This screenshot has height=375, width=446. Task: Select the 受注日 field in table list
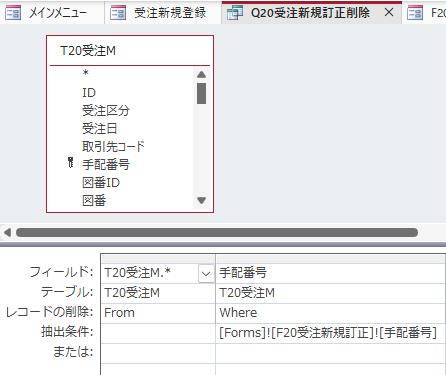[x=99, y=128]
